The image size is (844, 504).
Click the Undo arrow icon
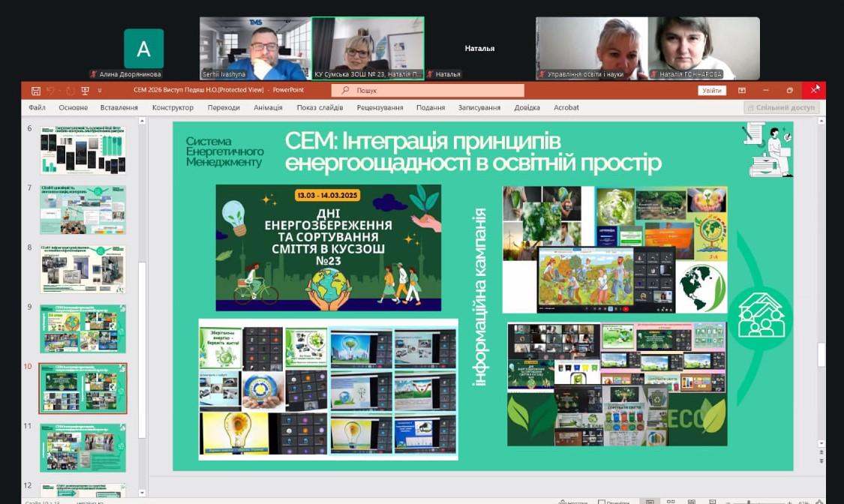coord(51,91)
